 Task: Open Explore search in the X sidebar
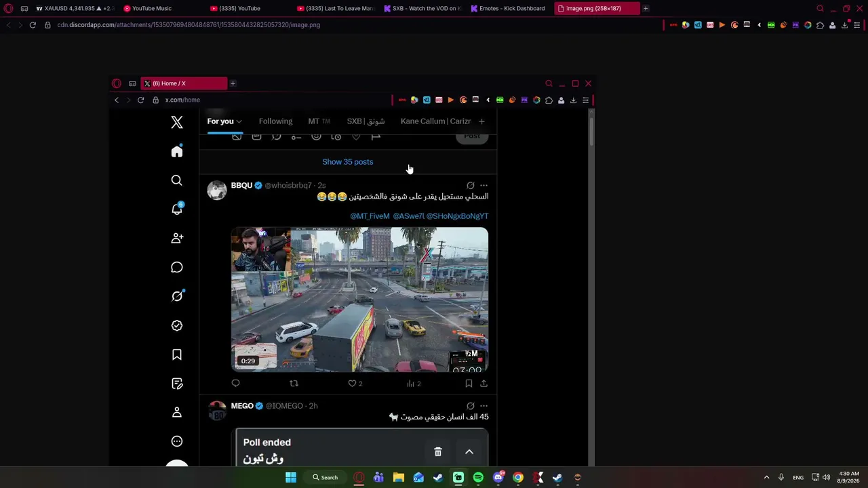pyautogui.click(x=177, y=180)
